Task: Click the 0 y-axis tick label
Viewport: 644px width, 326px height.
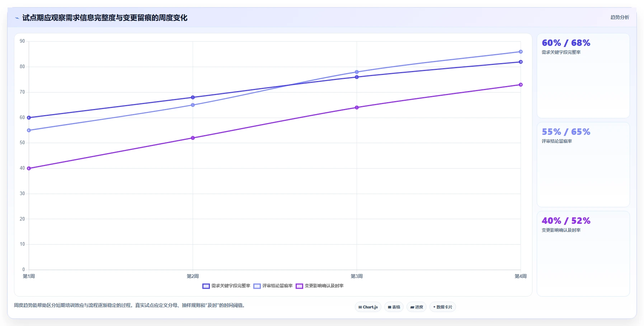Action: click(x=24, y=270)
